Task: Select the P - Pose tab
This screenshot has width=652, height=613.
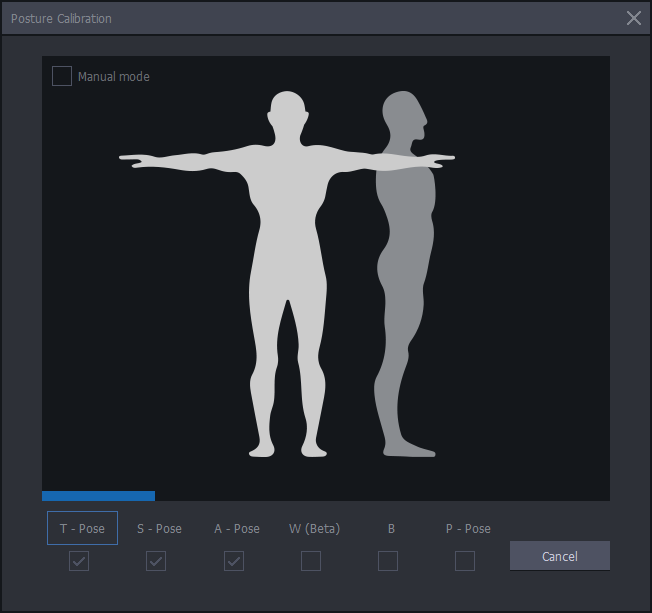Action: tap(468, 529)
